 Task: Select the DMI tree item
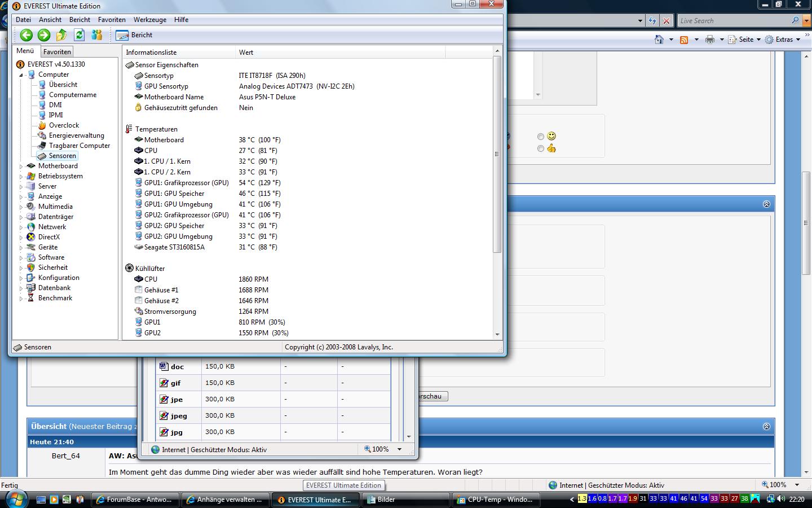pos(55,105)
